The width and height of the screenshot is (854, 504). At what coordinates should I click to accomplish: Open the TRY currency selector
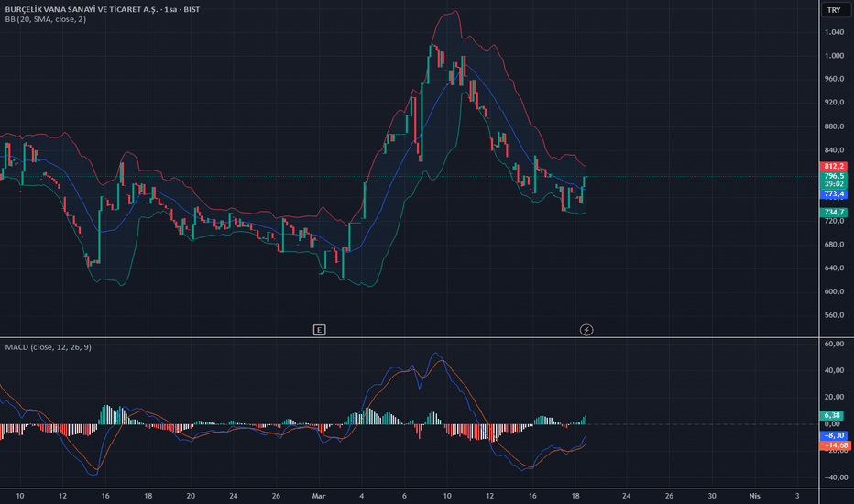click(x=834, y=10)
